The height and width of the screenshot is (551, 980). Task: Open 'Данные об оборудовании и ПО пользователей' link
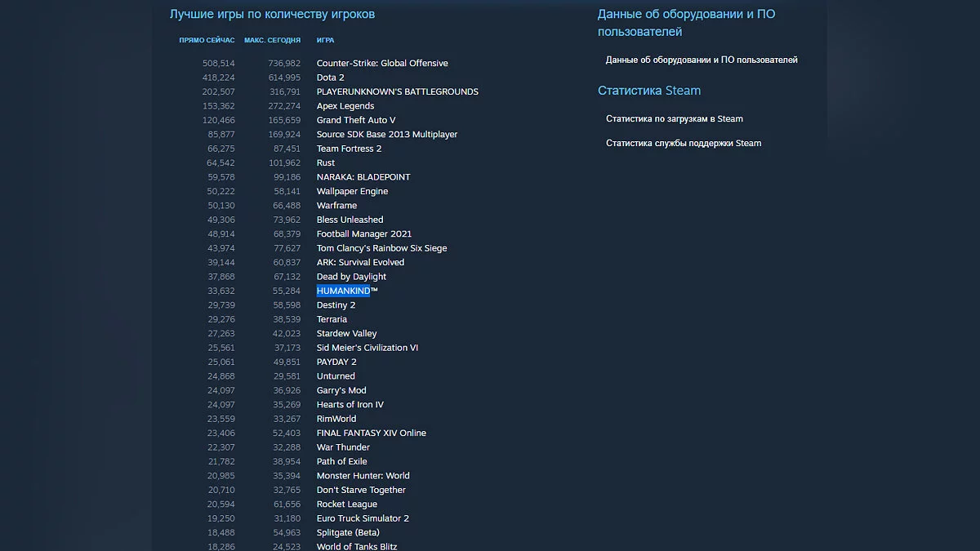coord(702,60)
